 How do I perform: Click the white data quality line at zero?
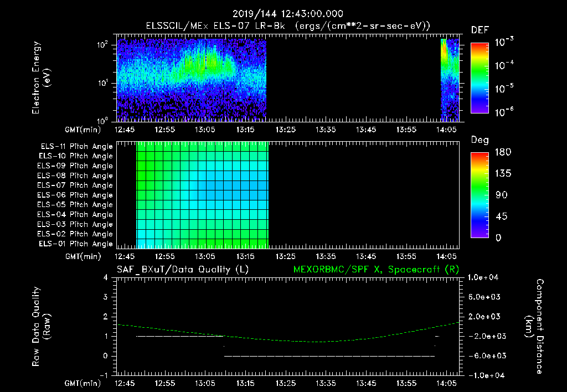pos(329,356)
